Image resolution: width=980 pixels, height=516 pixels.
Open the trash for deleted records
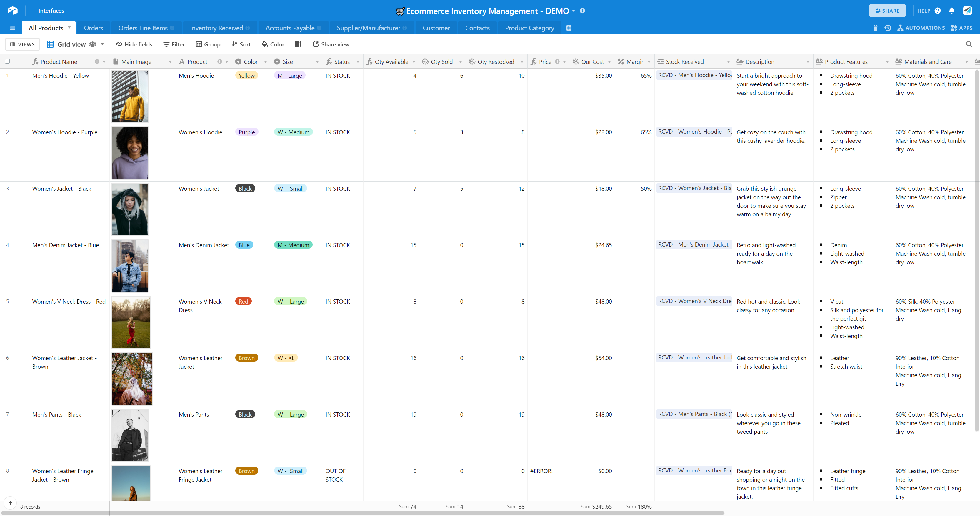(x=876, y=28)
